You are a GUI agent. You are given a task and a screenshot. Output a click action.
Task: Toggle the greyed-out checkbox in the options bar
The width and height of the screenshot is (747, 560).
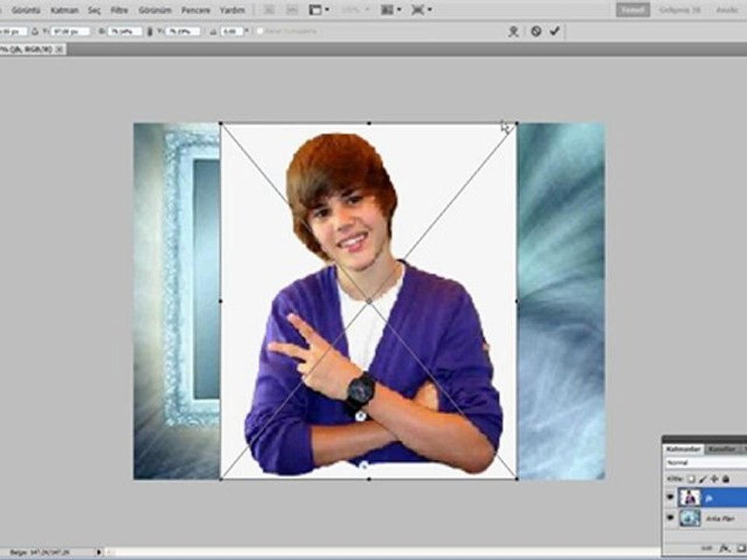pyautogui.click(x=260, y=31)
